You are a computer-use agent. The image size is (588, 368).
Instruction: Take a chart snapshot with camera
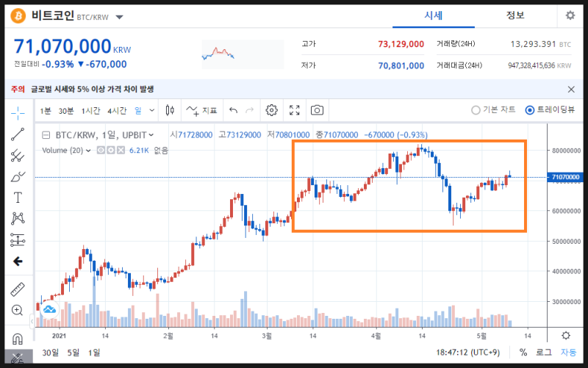click(317, 110)
